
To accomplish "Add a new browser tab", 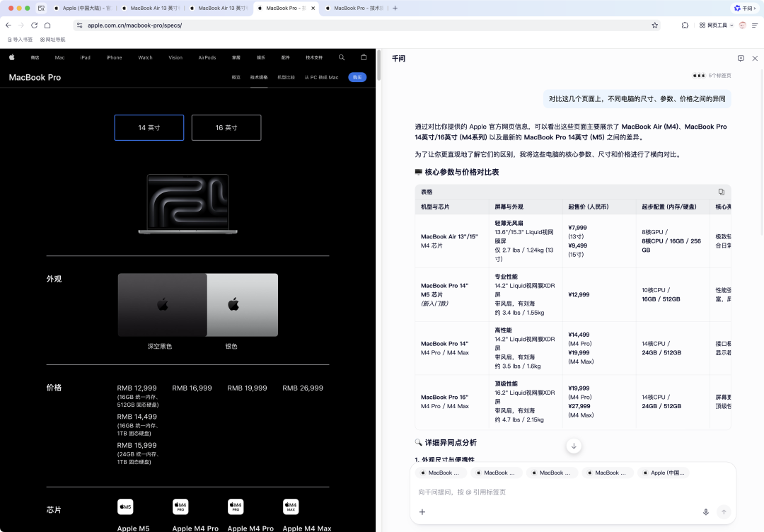I will coord(395,8).
